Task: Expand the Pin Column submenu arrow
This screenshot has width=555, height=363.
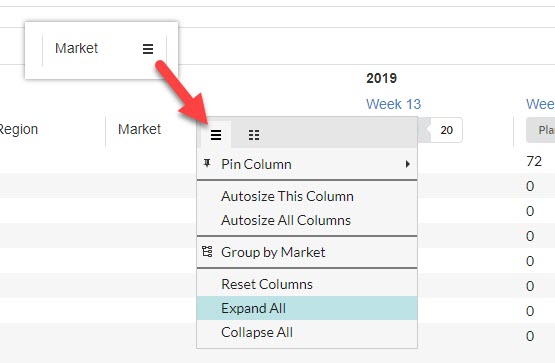Action: point(408,164)
